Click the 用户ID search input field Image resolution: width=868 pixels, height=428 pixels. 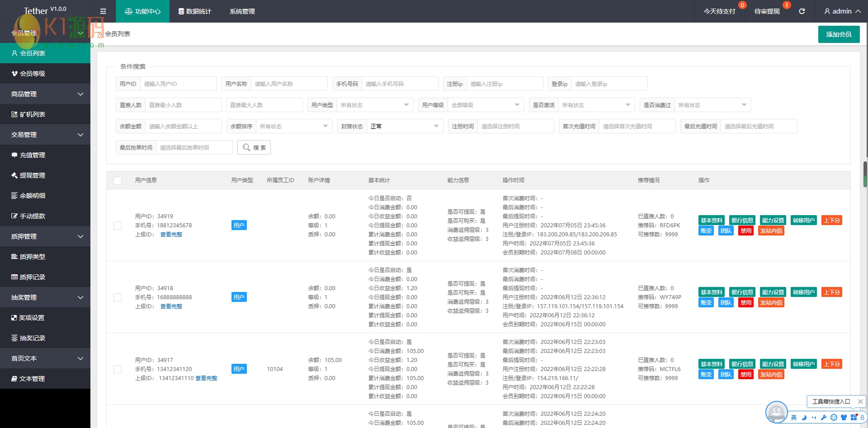[178, 84]
